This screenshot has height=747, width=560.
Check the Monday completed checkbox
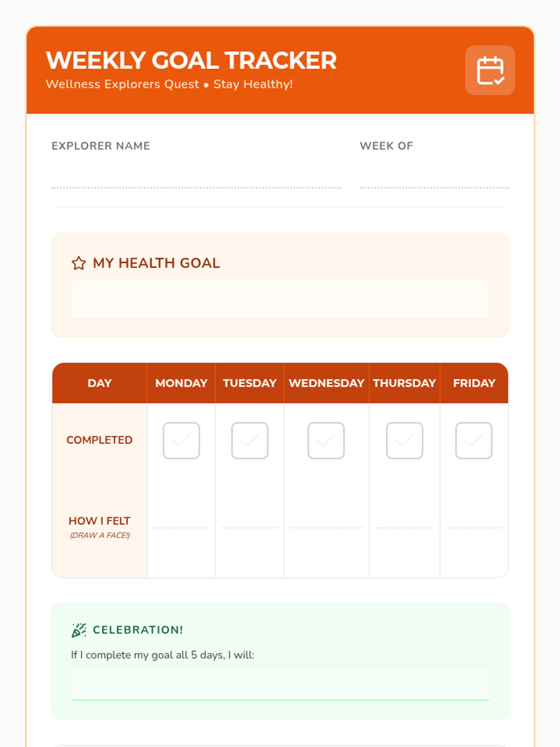point(182,441)
